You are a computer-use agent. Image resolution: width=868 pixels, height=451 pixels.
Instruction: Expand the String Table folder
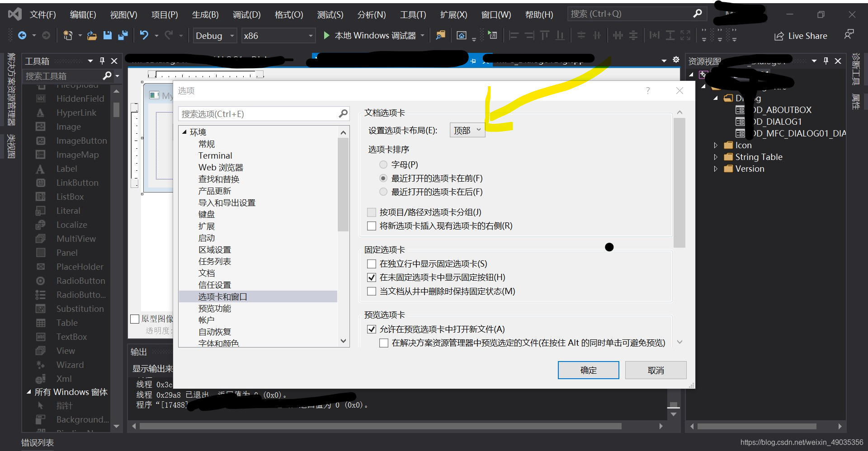(x=716, y=157)
